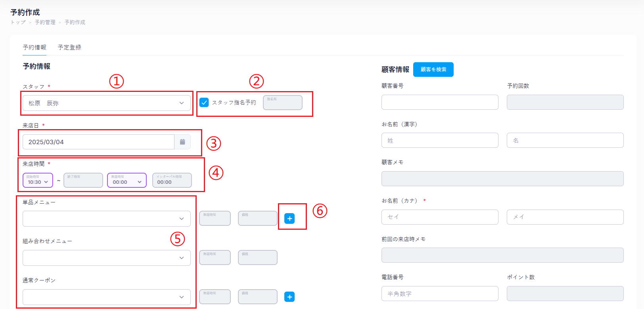644x309 pixels.
Task: Click the 来店日 date field showing 2025/03/04
Action: (98, 142)
